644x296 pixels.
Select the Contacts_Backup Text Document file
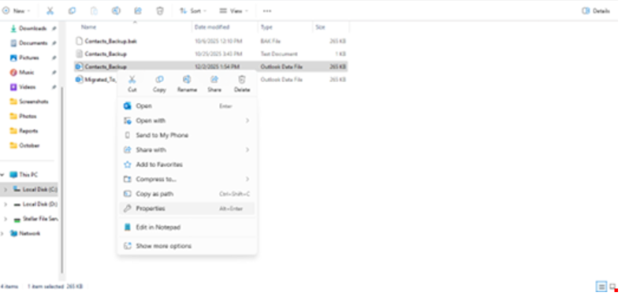210,54
